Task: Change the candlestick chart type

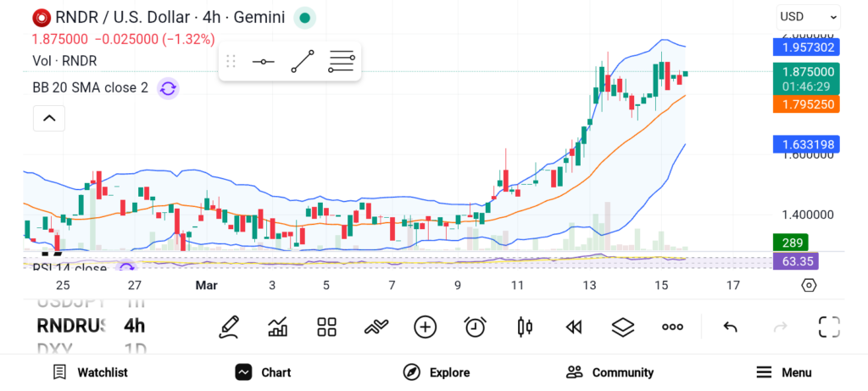Action: (524, 327)
